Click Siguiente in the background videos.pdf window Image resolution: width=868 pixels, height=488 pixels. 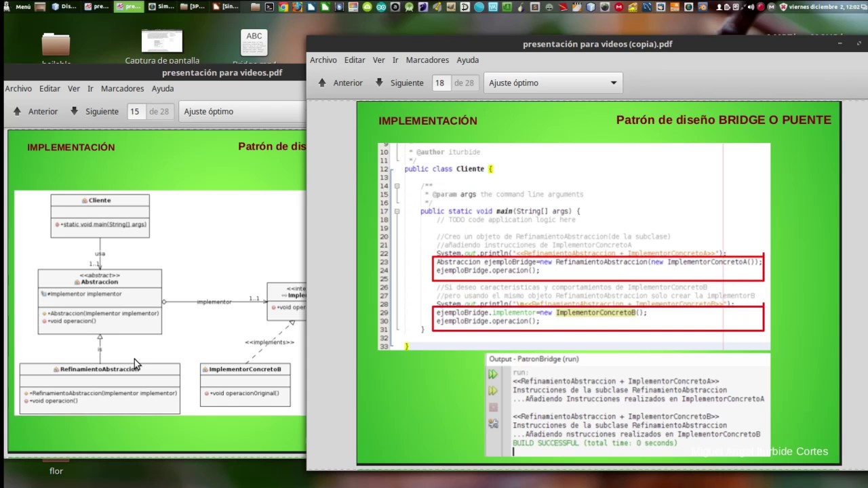click(x=94, y=111)
